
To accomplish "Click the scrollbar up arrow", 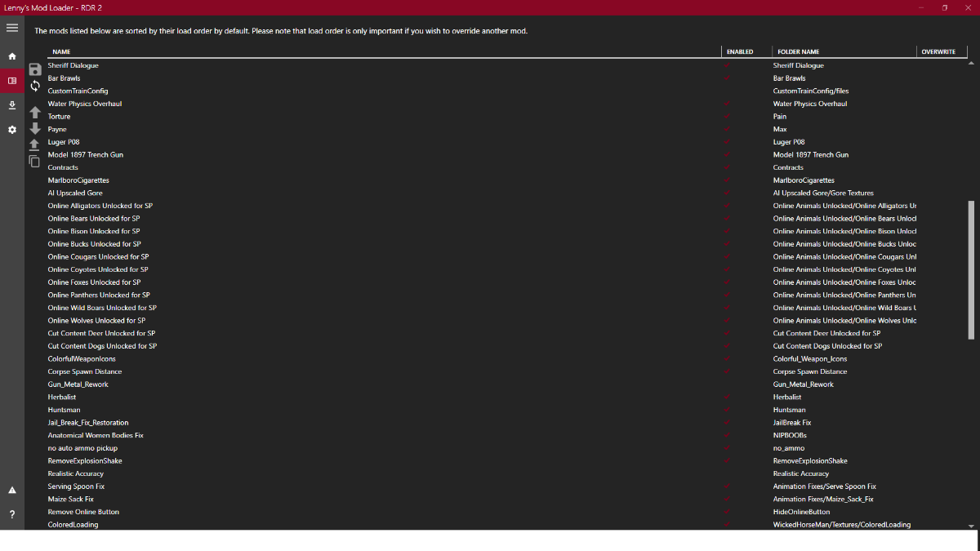I will [x=971, y=63].
